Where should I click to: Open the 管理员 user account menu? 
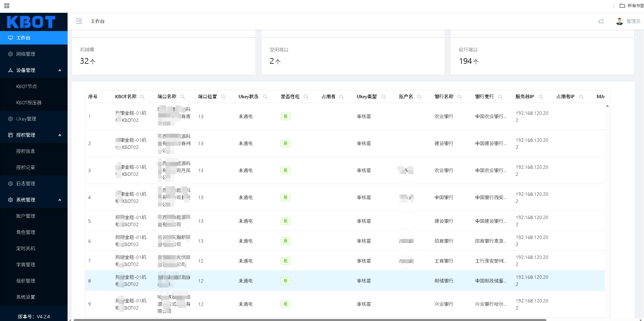tap(628, 21)
